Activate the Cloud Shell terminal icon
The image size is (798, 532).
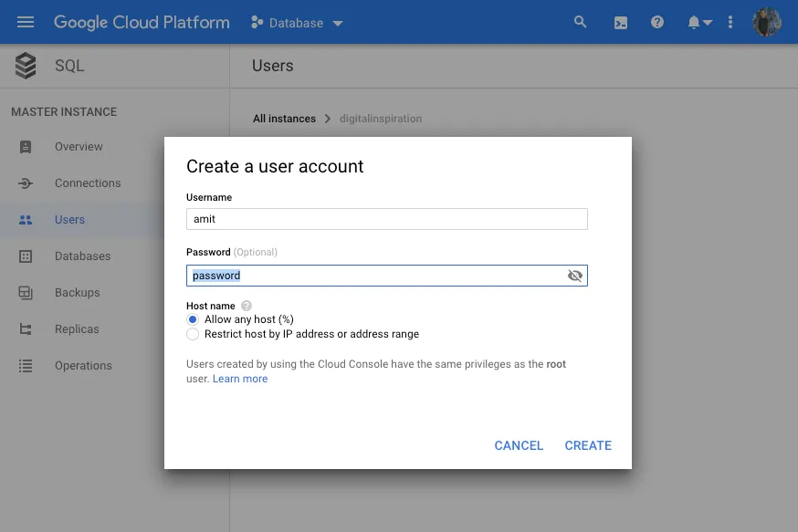pyautogui.click(x=620, y=22)
